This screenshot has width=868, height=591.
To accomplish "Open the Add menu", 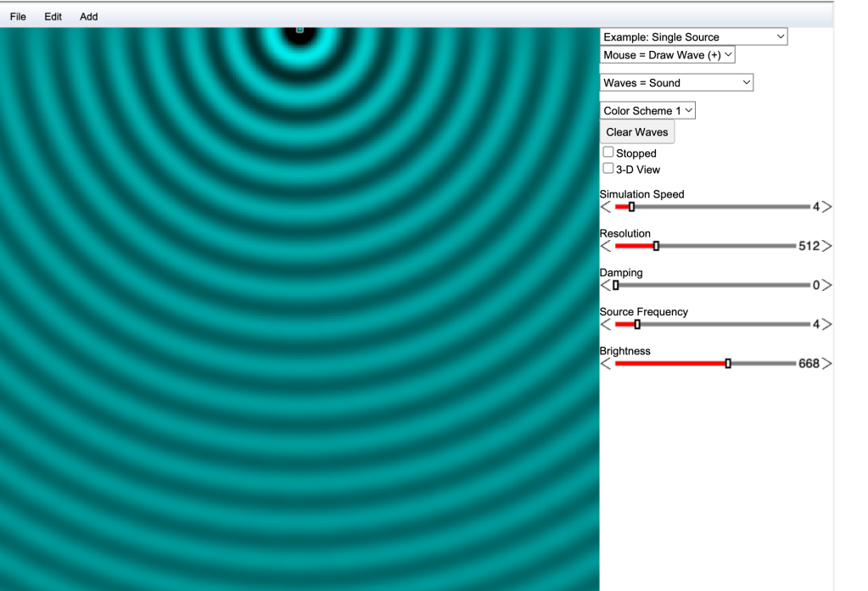I will (x=89, y=16).
